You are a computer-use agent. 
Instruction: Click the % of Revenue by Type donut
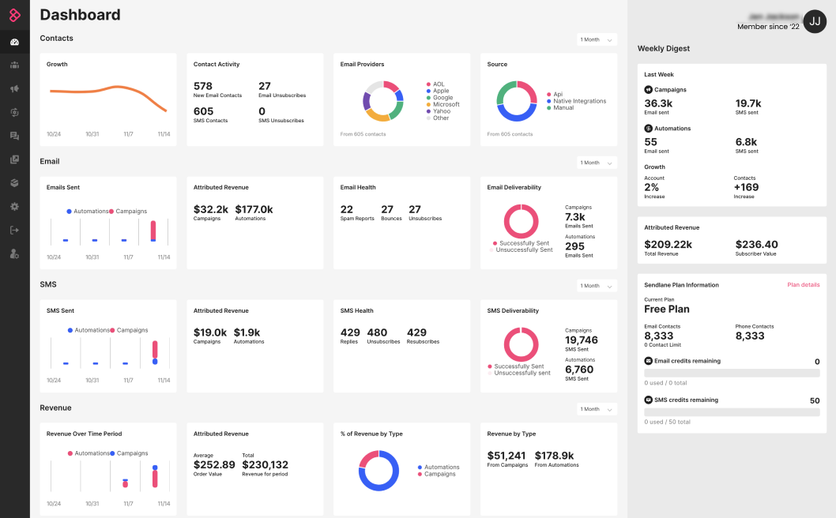[x=379, y=471]
